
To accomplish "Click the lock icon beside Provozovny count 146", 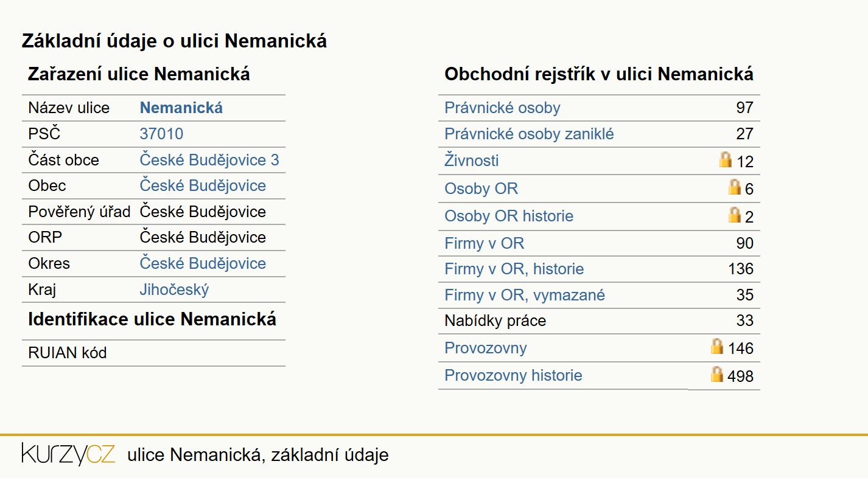I will coord(717,347).
